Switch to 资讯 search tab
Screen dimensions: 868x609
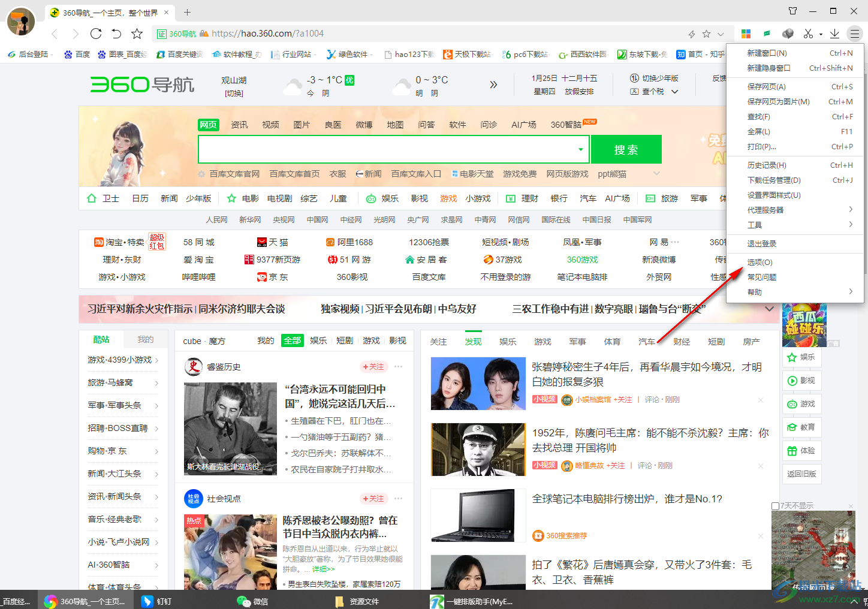[x=240, y=125]
